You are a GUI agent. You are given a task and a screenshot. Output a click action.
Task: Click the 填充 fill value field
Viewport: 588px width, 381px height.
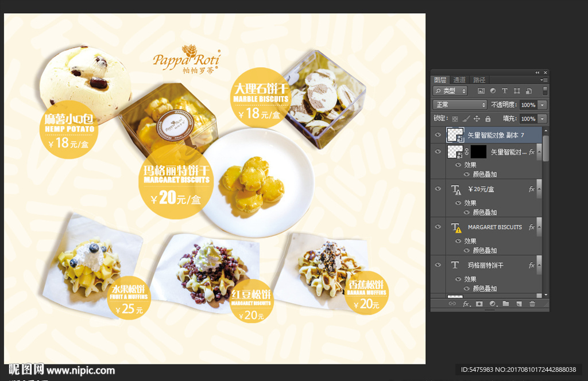click(x=528, y=119)
